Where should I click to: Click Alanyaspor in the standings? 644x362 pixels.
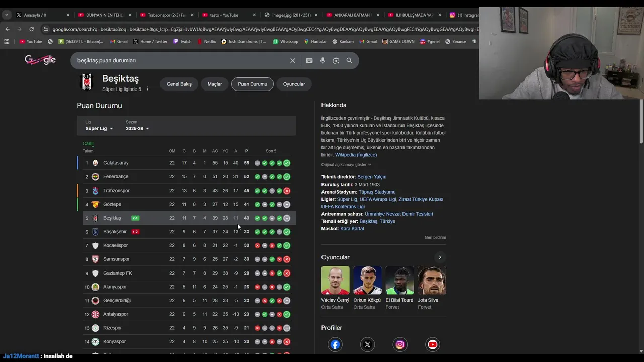click(115, 287)
